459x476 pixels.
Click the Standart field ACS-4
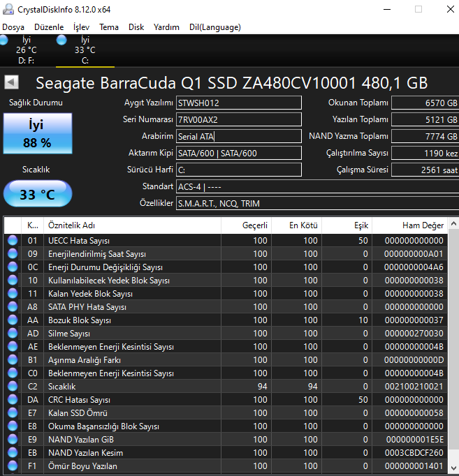[317, 186]
